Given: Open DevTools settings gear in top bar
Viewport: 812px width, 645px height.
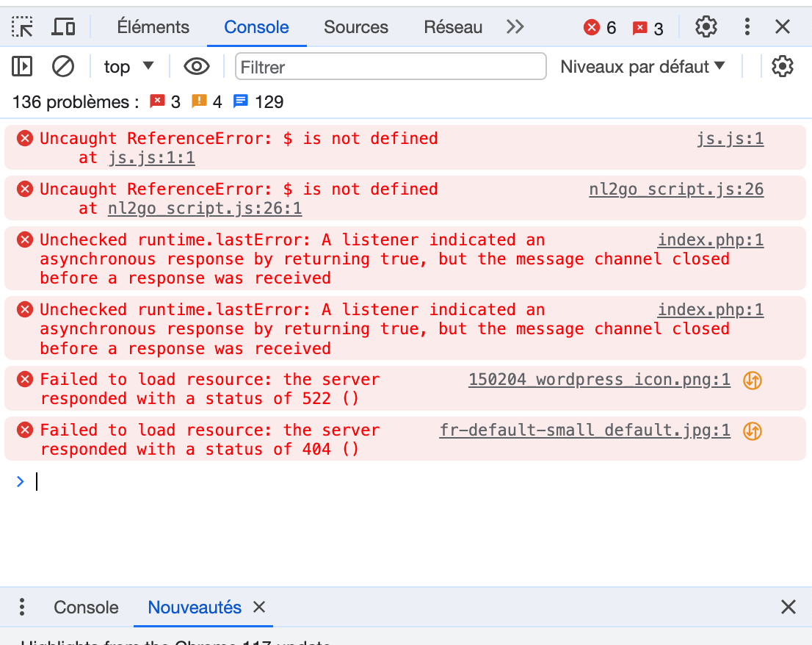Looking at the screenshot, I should pos(706,27).
